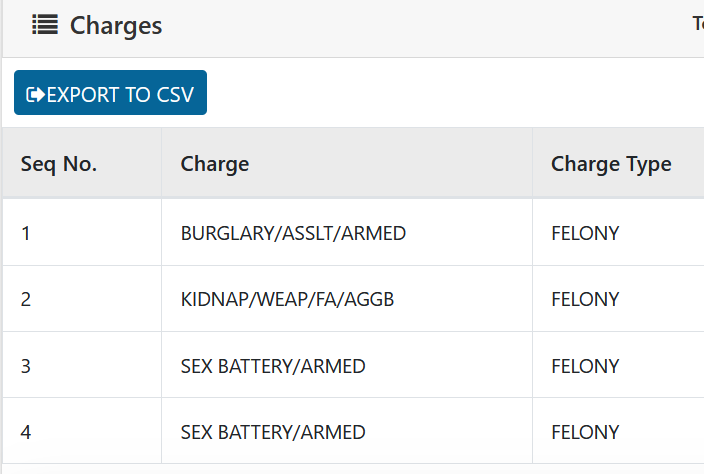
Task: Sort by the Seq No. column header
Action: point(59,164)
